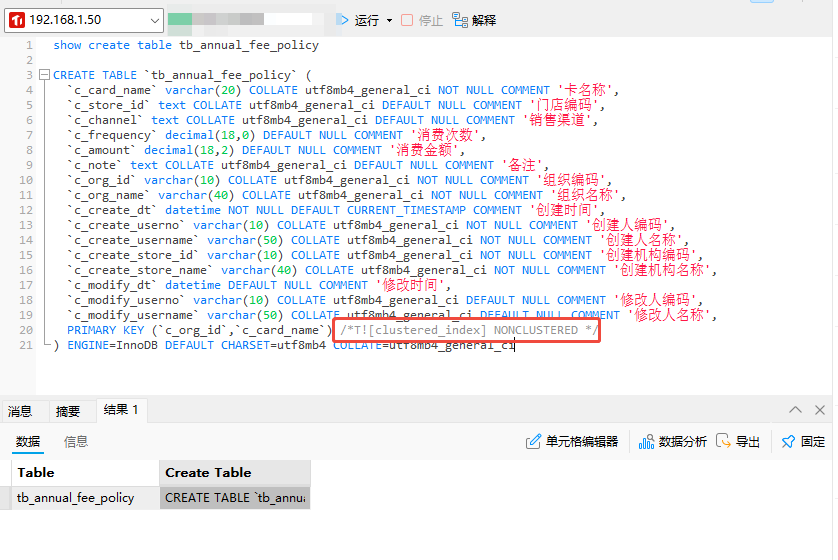
Task: Switch to the 消息 tab
Action: click(x=20, y=411)
